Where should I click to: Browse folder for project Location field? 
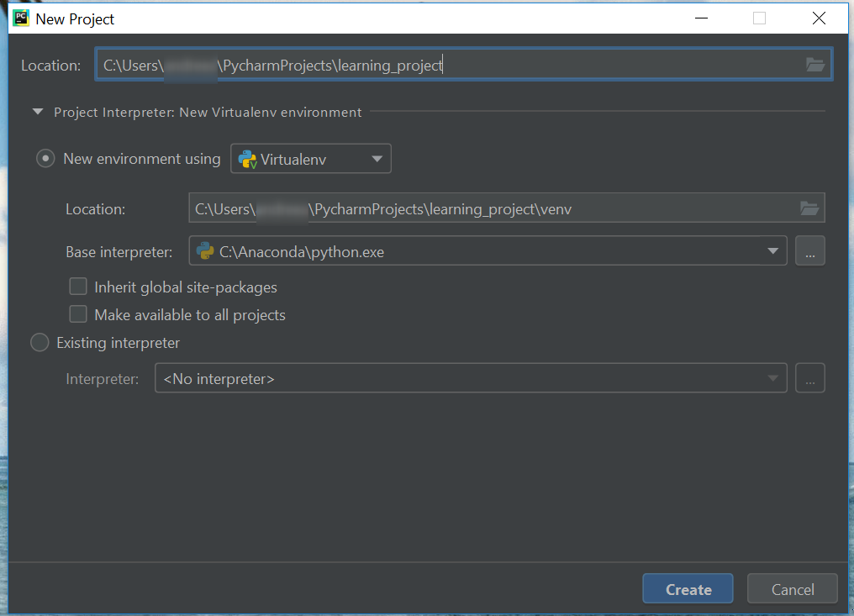tap(814, 65)
